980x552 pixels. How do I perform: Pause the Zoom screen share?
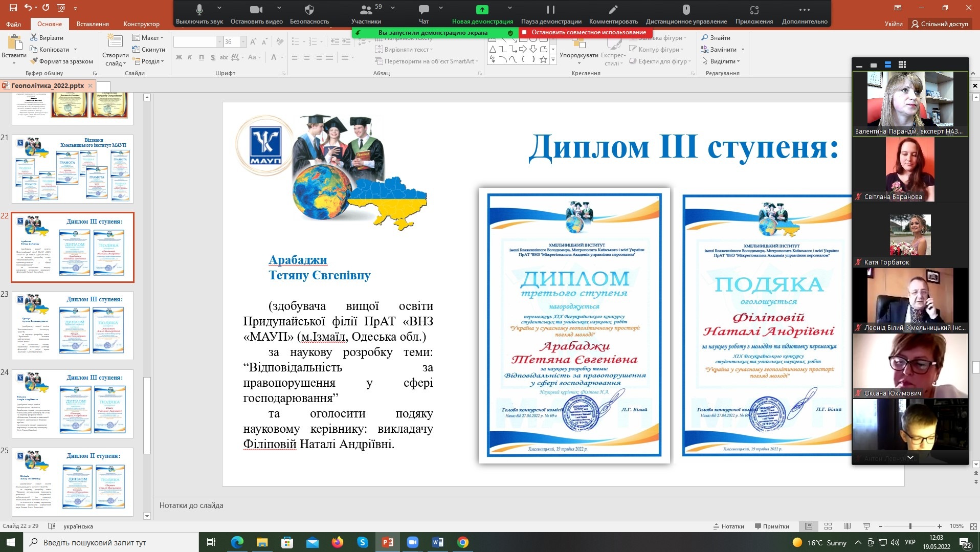[x=551, y=14]
